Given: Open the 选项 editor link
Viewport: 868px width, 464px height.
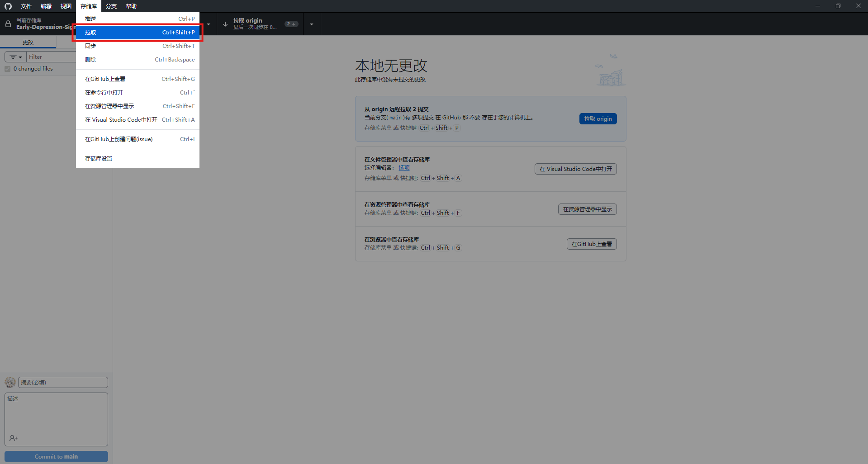Looking at the screenshot, I should tap(404, 168).
